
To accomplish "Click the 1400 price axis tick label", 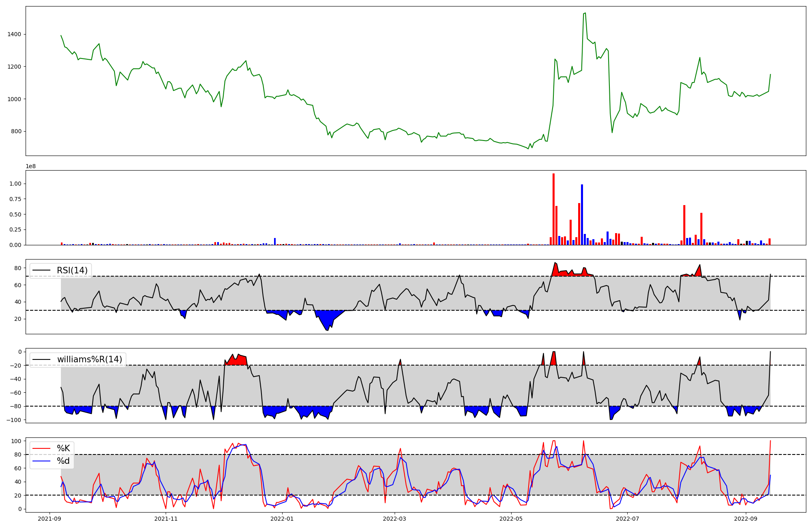I will [x=14, y=35].
